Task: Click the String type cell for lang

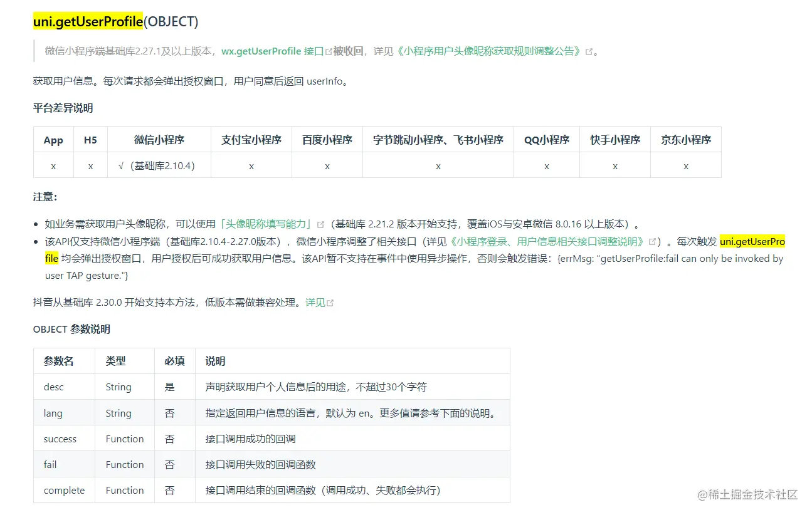Action: coord(125,413)
